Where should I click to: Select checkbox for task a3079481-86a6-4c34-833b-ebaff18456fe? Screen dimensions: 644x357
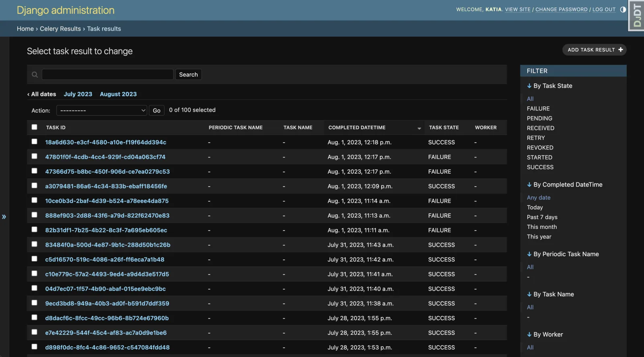click(x=34, y=185)
